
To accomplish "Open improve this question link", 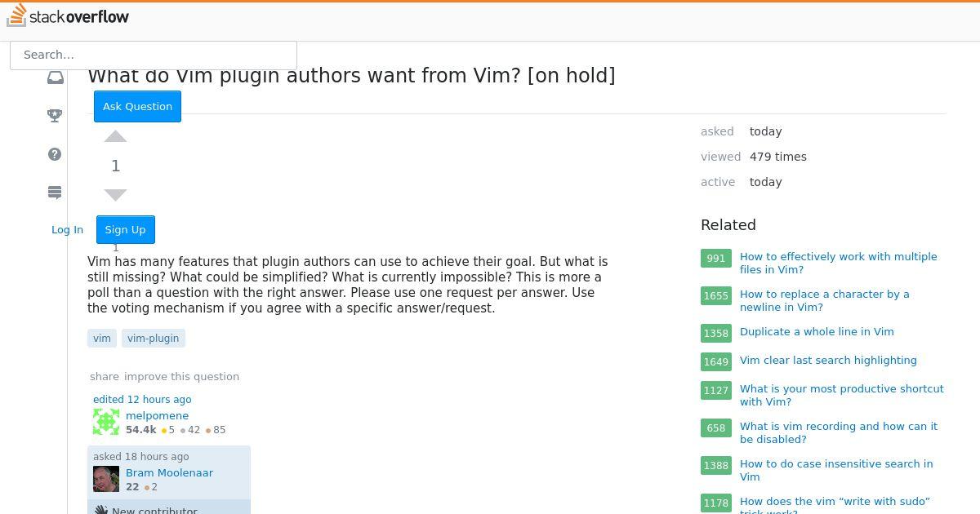I will click(181, 376).
